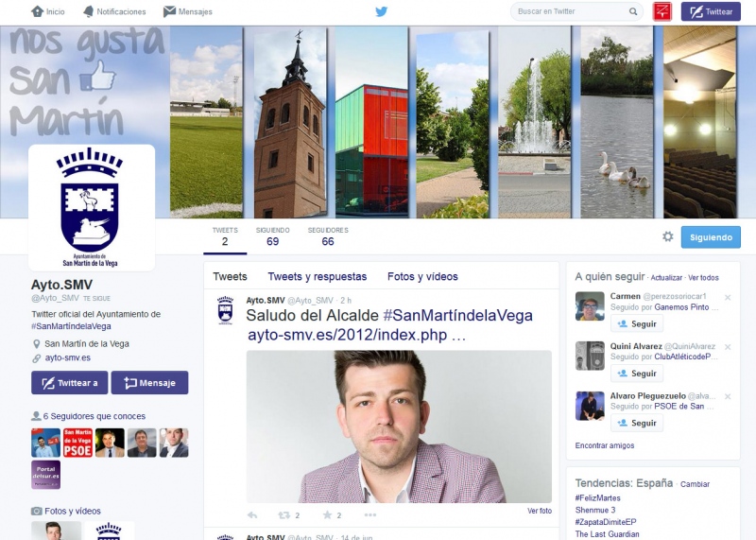Viewport: 756px width, 540px height.
Task: Select the Tweets count tab
Action: [225, 237]
